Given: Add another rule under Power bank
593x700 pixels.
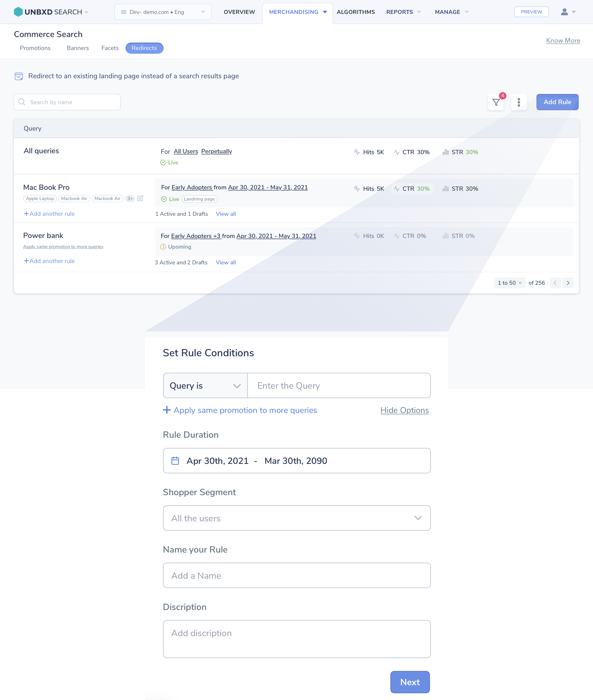Looking at the screenshot, I should pos(49,261).
